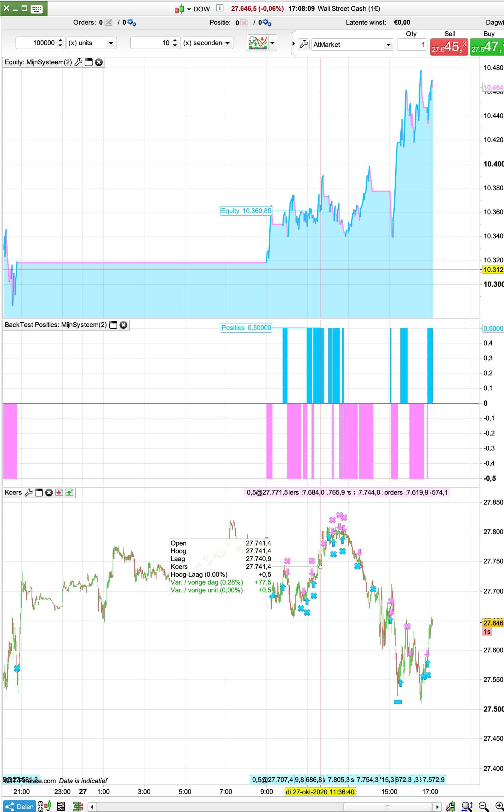Click the 27.646,5 (-0,06%) quote text
This screenshot has height=812, width=504.
tap(257, 9)
